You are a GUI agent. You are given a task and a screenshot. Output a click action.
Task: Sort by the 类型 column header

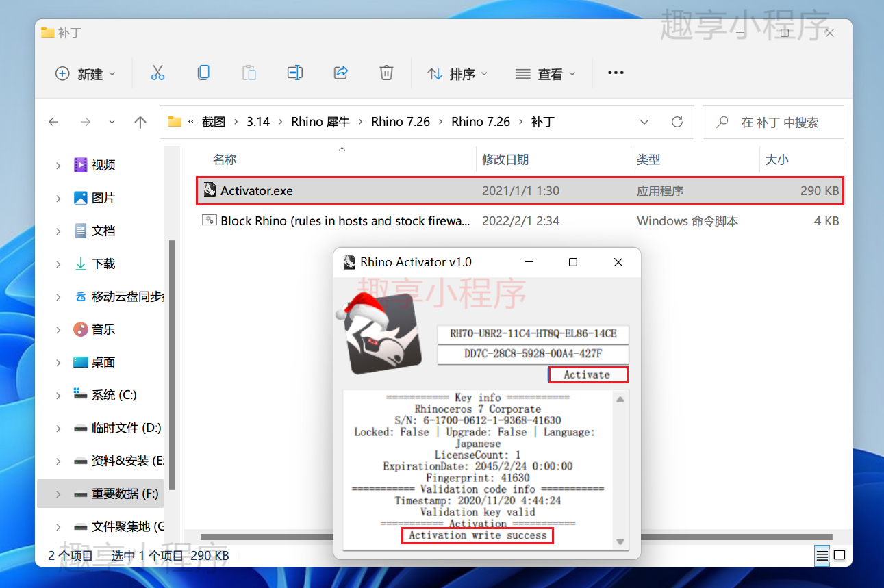tap(648, 159)
